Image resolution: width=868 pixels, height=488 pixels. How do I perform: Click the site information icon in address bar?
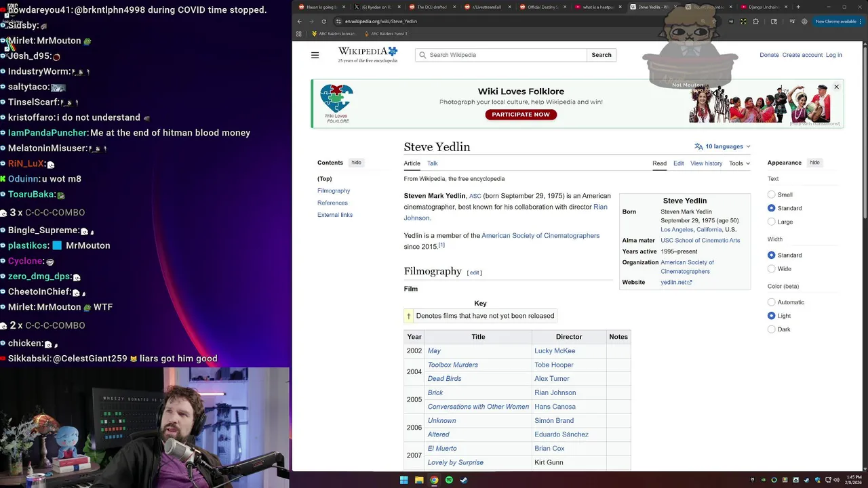(338, 21)
